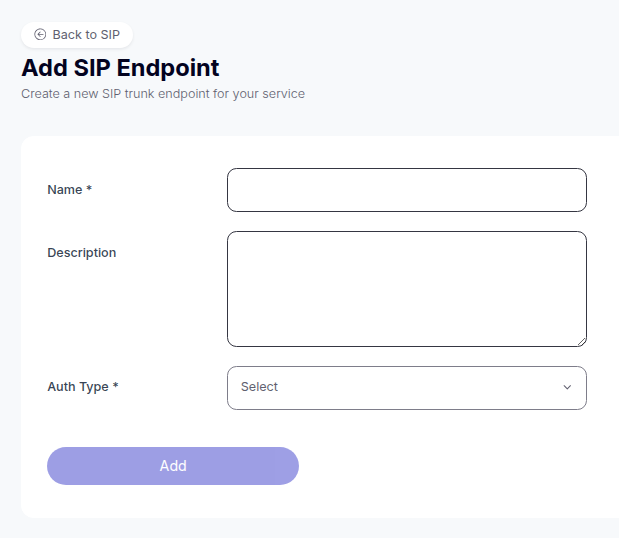The width and height of the screenshot is (619, 538).
Task: Grab the Description textarea resize handle
Action: pyautogui.click(x=581, y=341)
